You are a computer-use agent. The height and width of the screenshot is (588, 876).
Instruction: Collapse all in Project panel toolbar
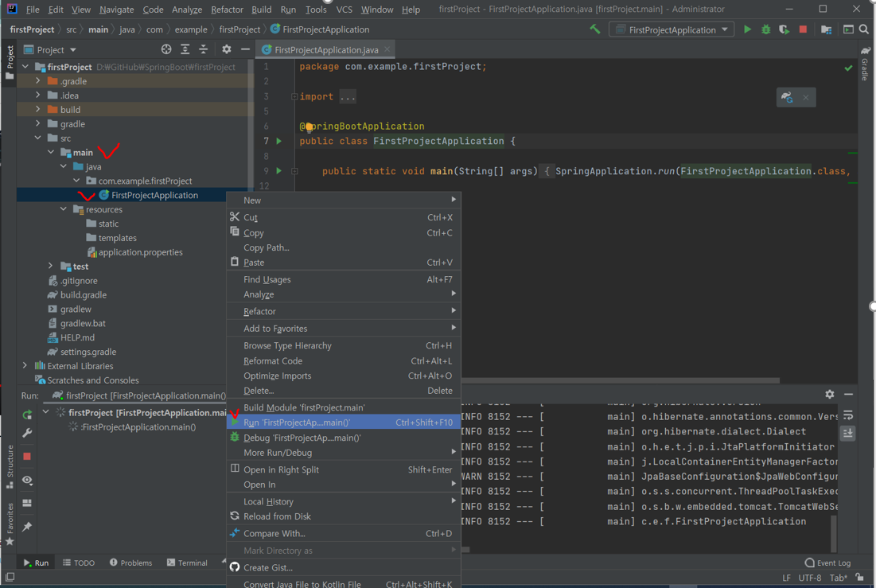(x=204, y=49)
